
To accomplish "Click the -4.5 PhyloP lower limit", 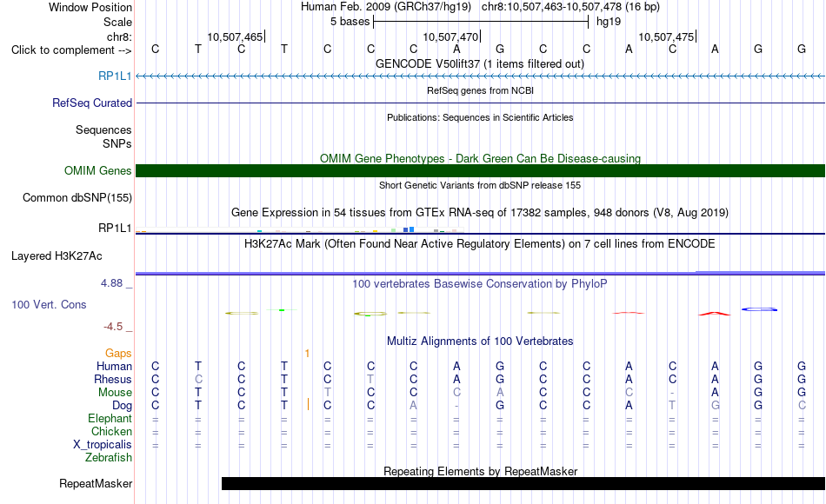I will tap(113, 327).
